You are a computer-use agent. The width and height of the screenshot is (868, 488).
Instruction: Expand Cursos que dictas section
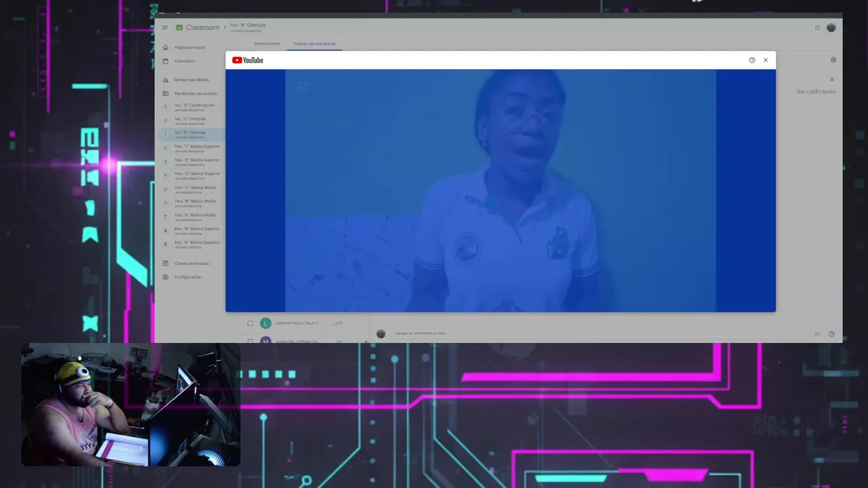click(191, 80)
